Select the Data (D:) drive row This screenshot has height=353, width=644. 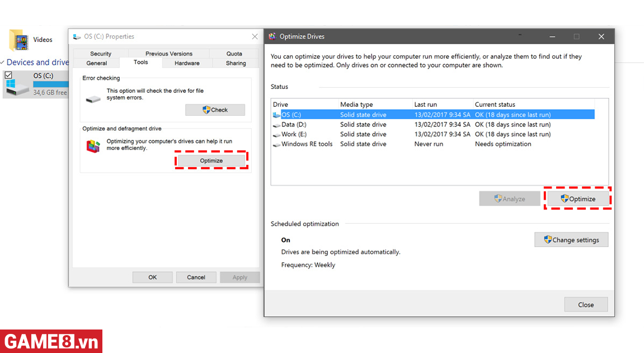(x=294, y=124)
